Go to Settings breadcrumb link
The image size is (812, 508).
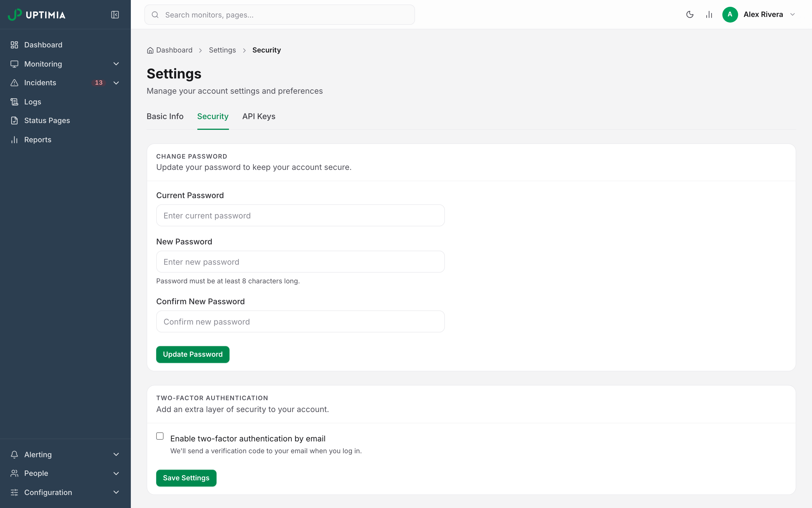(222, 50)
